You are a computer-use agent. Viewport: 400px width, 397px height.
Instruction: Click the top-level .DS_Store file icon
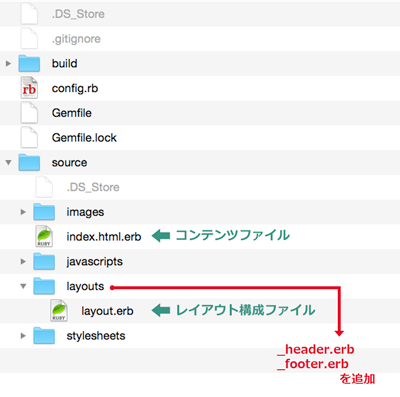click(29, 14)
